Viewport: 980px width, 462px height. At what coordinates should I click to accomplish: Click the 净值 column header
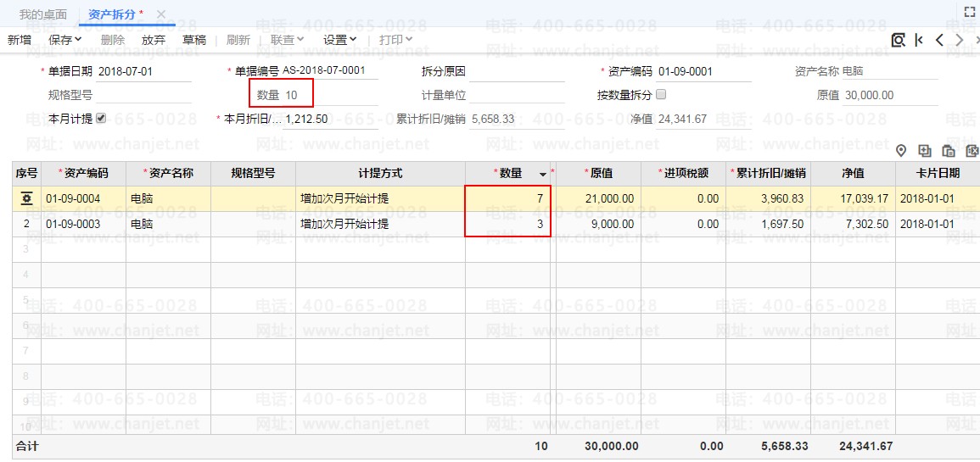853,173
